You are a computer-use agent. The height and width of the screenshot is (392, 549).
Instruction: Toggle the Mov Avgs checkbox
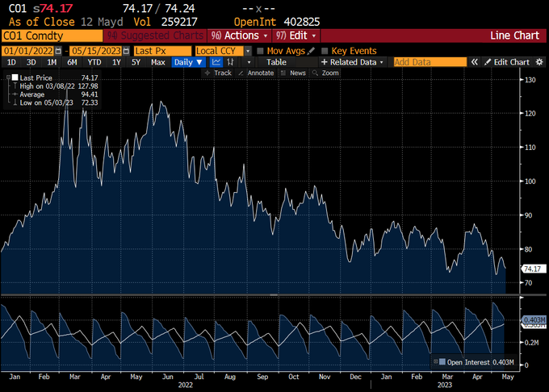click(x=260, y=51)
